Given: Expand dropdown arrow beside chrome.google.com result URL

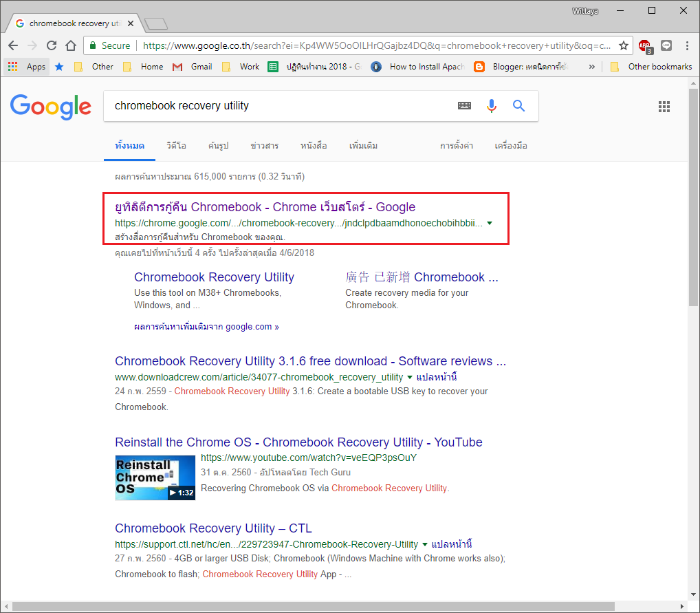Looking at the screenshot, I should click(x=490, y=223).
